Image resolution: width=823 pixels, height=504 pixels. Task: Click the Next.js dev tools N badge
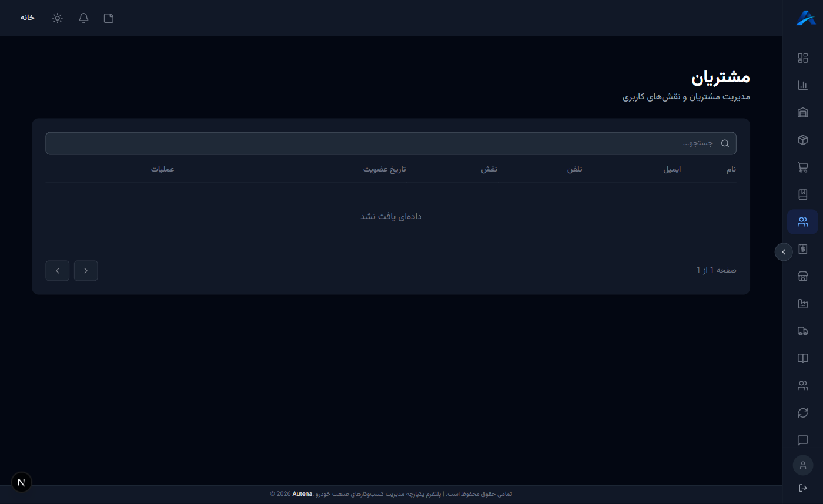pyautogui.click(x=22, y=482)
